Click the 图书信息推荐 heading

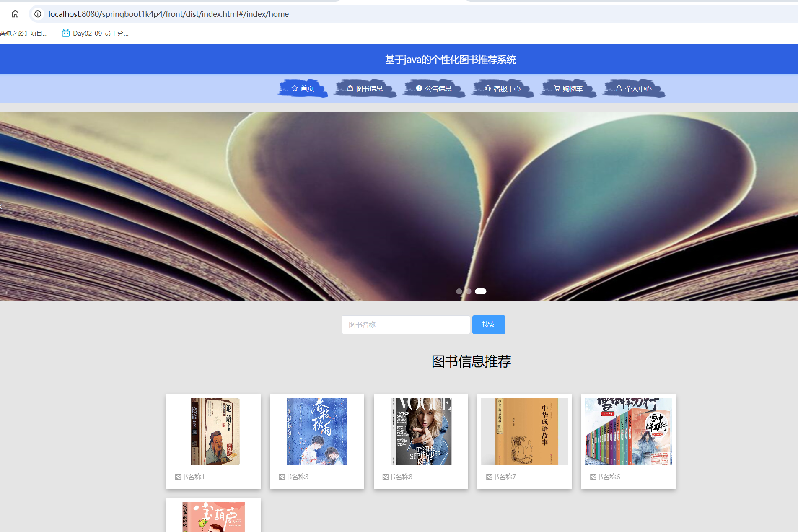[471, 361]
